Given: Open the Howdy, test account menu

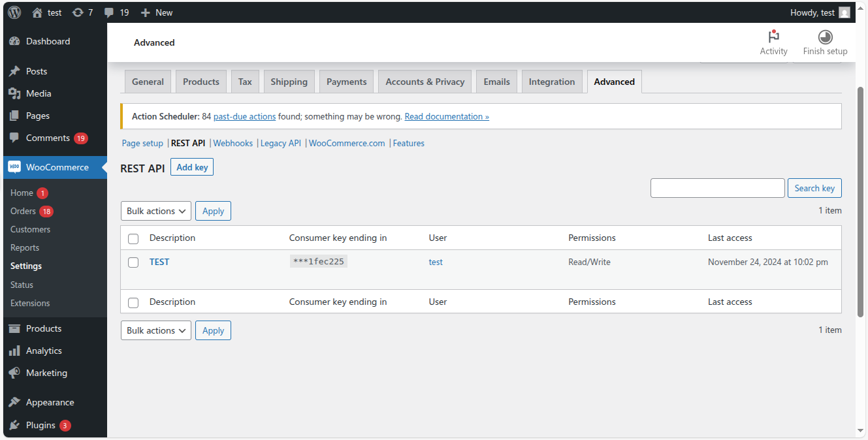Looking at the screenshot, I should [x=814, y=12].
